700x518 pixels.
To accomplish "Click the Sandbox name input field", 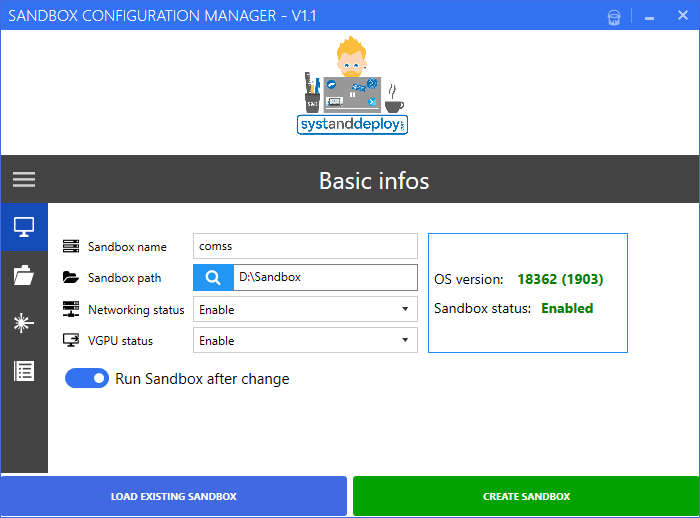I will tap(305, 246).
